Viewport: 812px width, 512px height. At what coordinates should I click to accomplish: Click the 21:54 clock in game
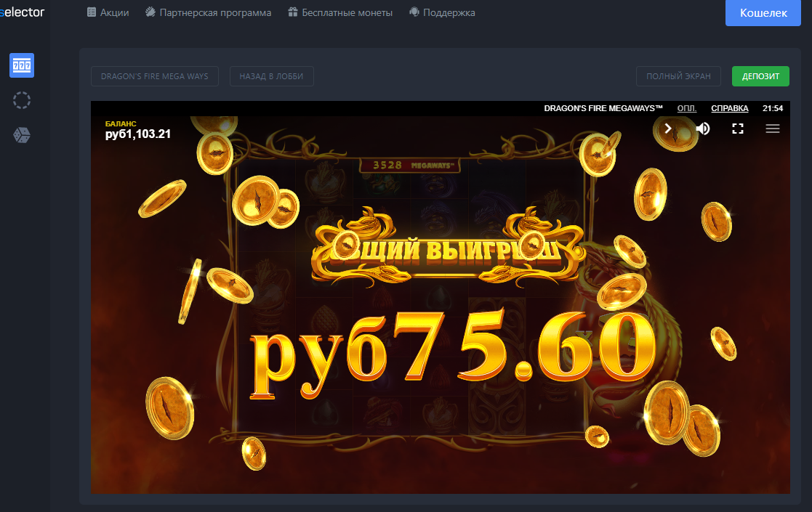772,108
